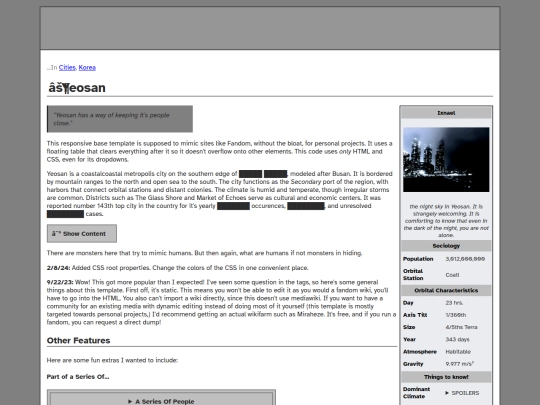Screen dimensions: 540x405
Task: Expand the A Series Of People section
Action: [x=161, y=401]
